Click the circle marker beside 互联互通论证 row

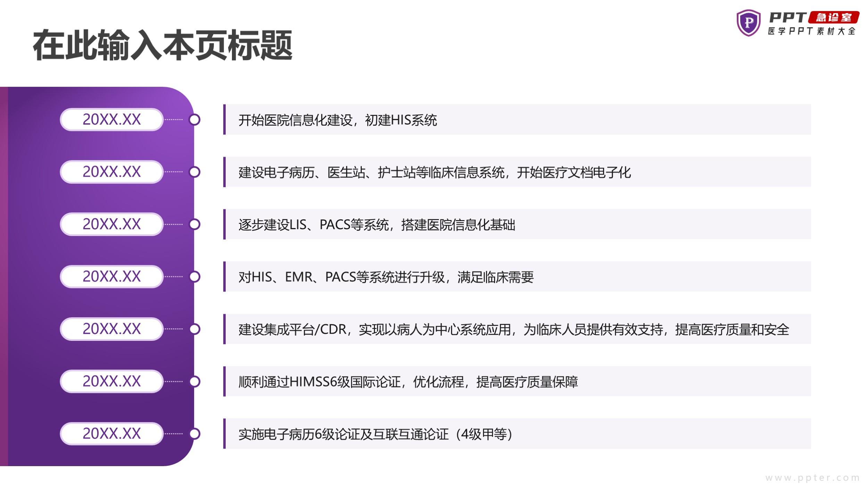pyautogui.click(x=194, y=434)
